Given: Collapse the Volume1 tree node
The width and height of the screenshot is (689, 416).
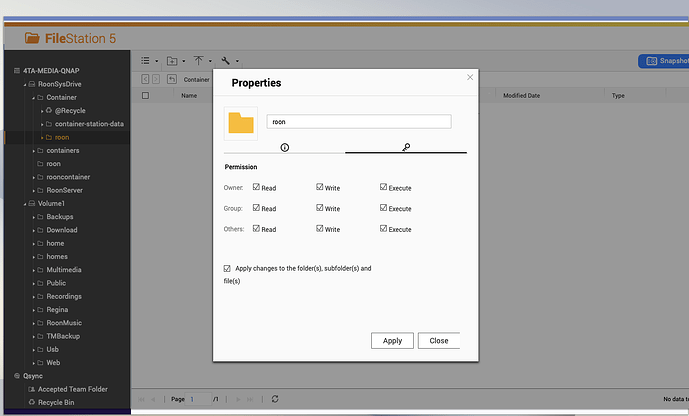Looking at the screenshot, I should (25, 204).
